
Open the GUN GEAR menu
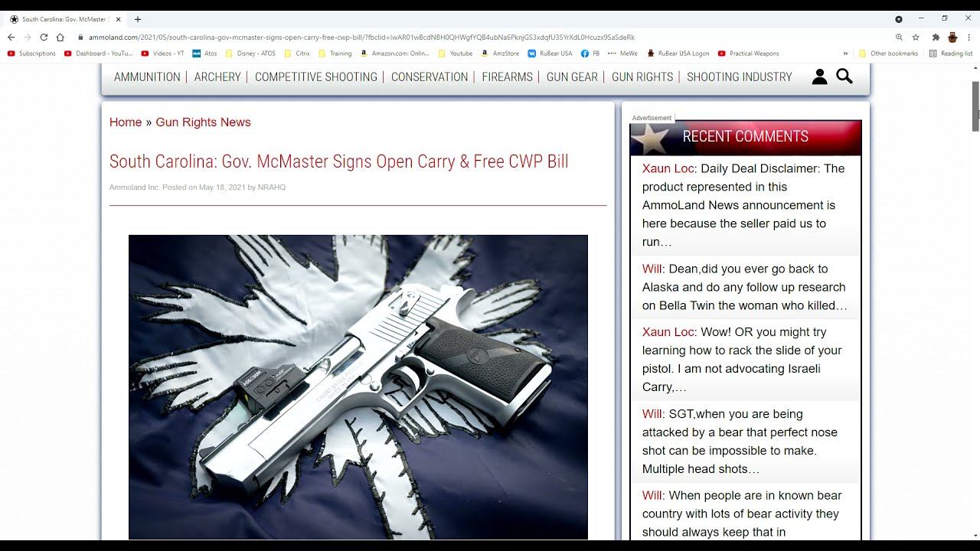(572, 77)
